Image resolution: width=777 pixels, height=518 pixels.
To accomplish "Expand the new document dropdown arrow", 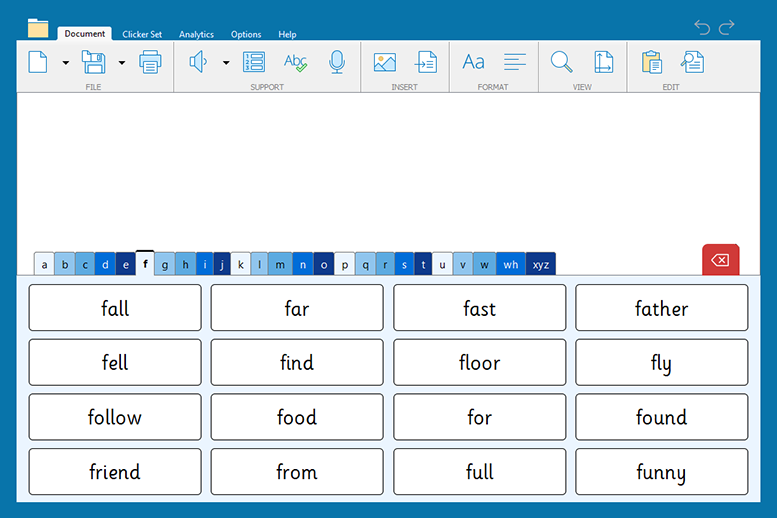I will (x=66, y=63).
